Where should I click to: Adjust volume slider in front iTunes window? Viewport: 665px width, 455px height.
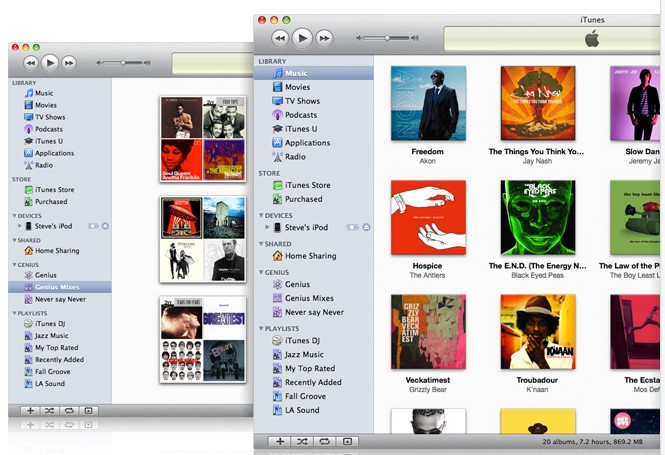(387, 38)
